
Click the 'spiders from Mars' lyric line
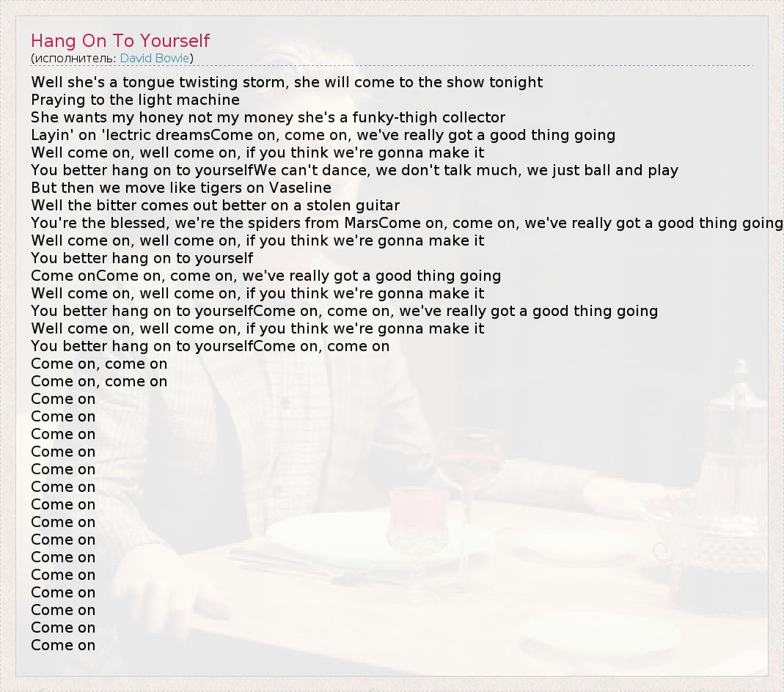tap(406, 223)
